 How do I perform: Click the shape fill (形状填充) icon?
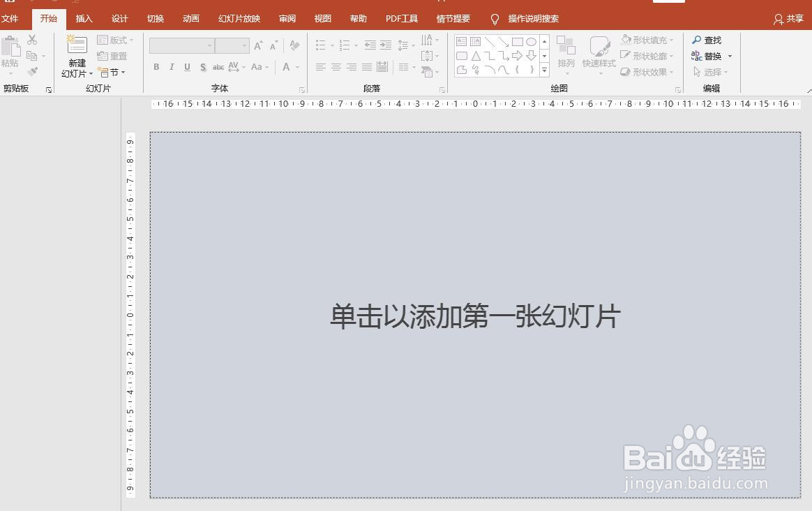tap(625, 40)
